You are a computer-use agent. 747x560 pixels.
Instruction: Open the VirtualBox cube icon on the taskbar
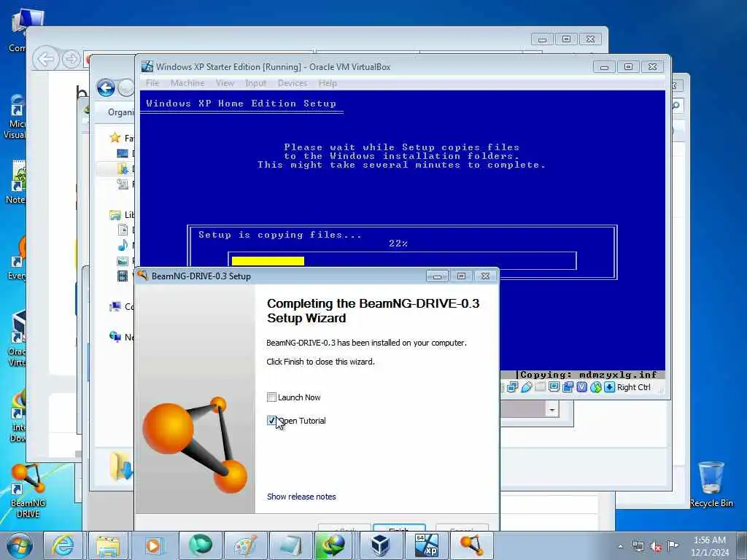(380, 545)
